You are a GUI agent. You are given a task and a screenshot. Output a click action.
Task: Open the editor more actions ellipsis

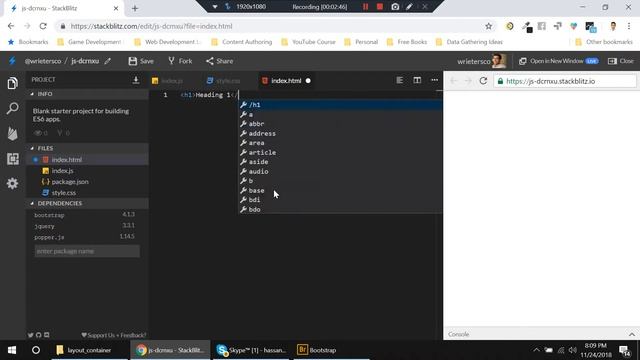434,80
